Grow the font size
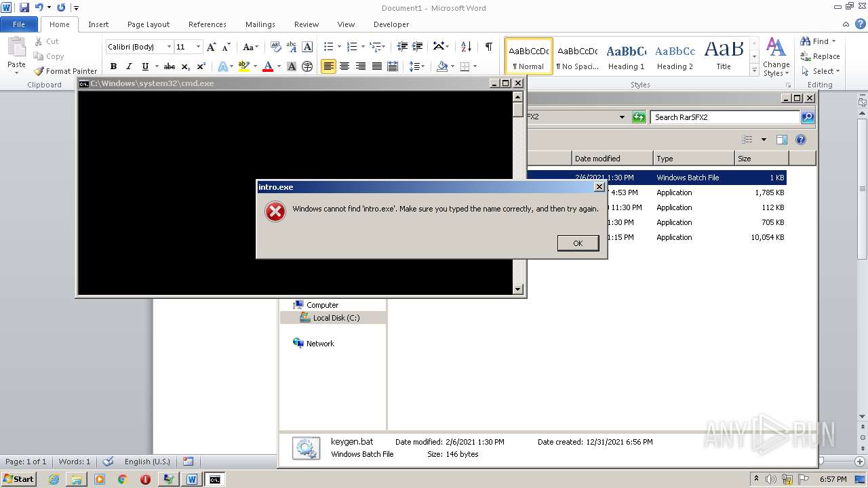 tap(211, 47)
